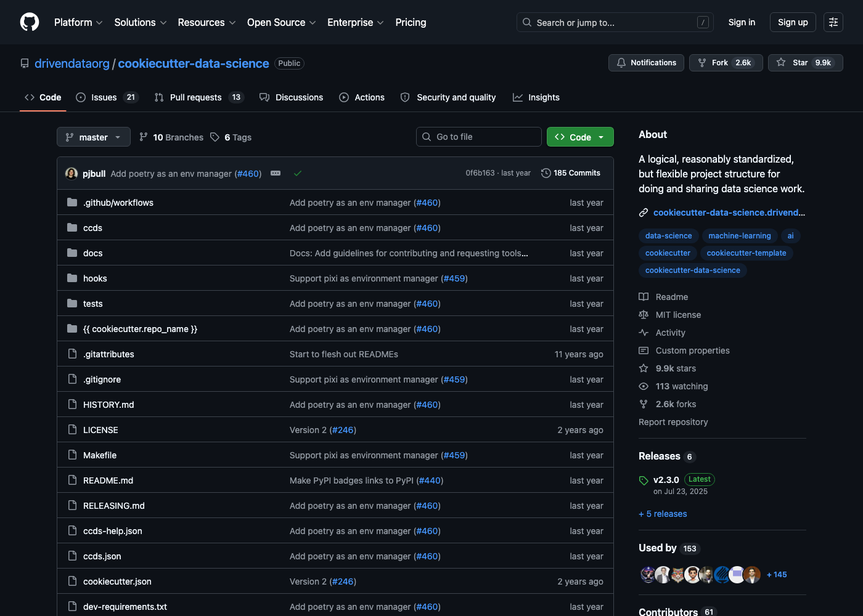Click the fork icon beside 2.6k forks

click(644, 404)
